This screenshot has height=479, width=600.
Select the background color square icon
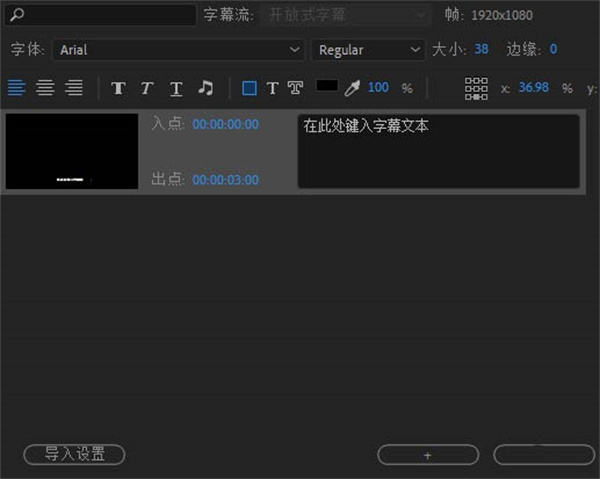tap(249, 88)
